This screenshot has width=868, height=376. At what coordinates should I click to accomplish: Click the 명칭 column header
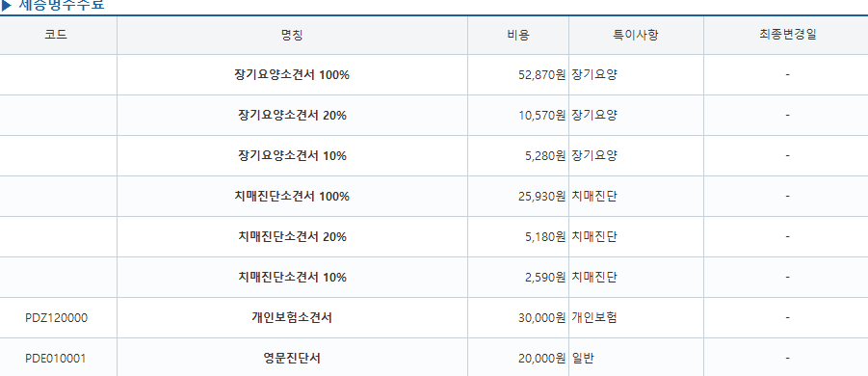(292, 35)
